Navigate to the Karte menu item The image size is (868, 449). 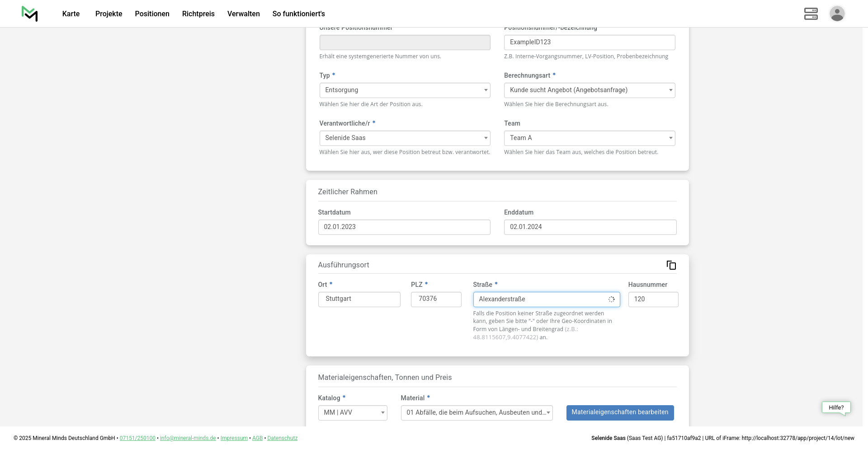(x=71, y=14)
